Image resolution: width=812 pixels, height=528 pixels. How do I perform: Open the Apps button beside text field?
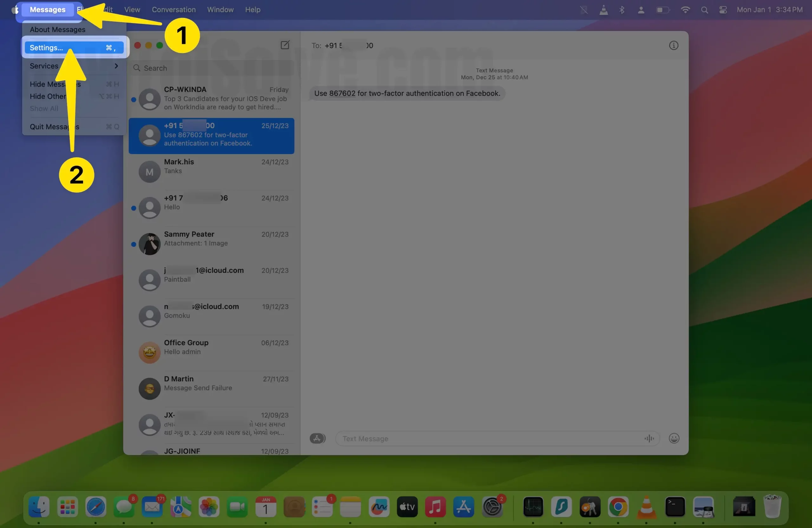317,438
